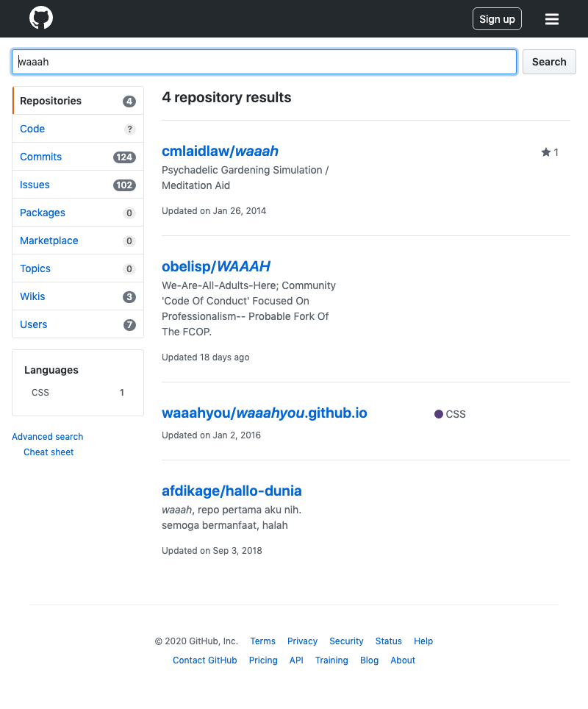The height and width of the screenshot is (709, 588).
Task: Open the hamburger navigation menu
Action: pyautogui.click(x=552, y=19)
